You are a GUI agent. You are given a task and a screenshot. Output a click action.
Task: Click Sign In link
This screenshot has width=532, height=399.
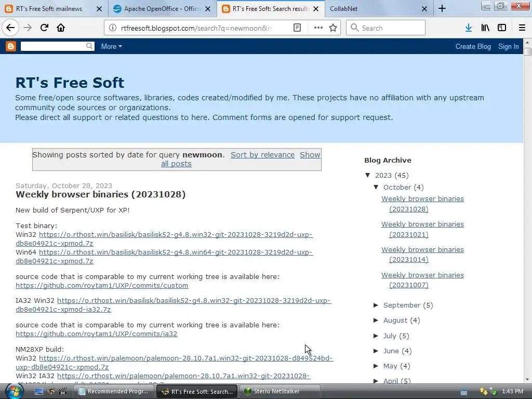pos(508,46)
